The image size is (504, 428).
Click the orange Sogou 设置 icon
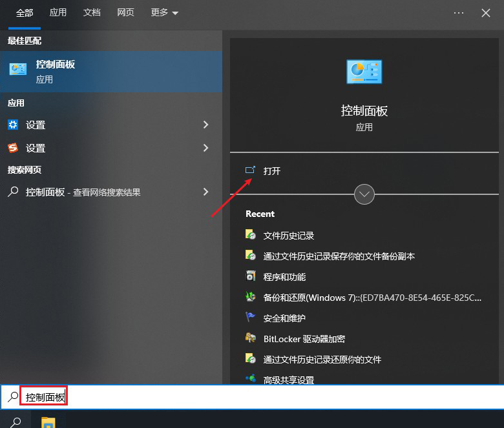[x=13, y=148]
